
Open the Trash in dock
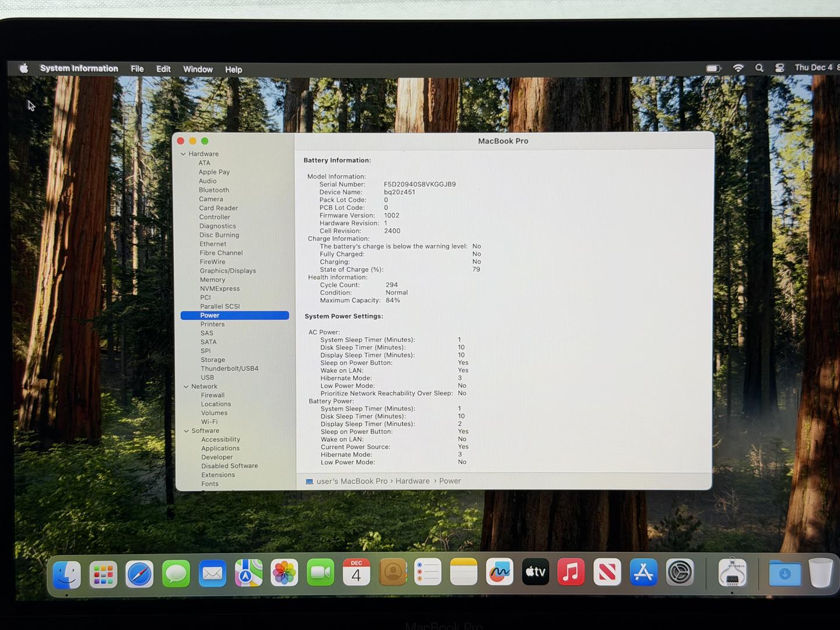820,573
